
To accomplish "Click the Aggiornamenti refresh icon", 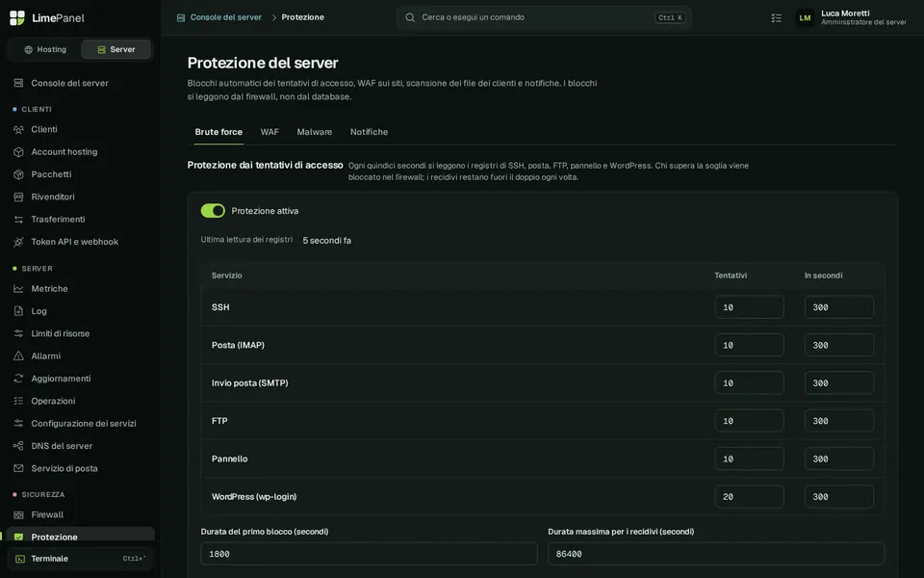I will 18,378.
